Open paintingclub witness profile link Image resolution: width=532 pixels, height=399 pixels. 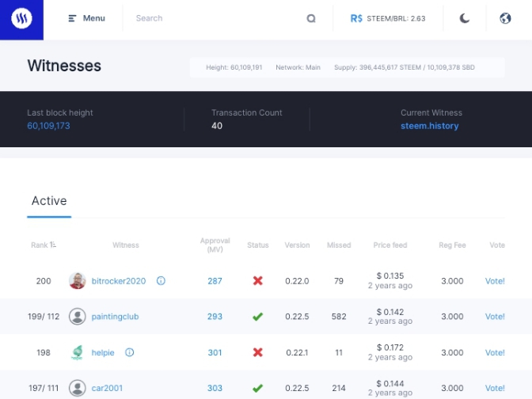pos(115,317)
